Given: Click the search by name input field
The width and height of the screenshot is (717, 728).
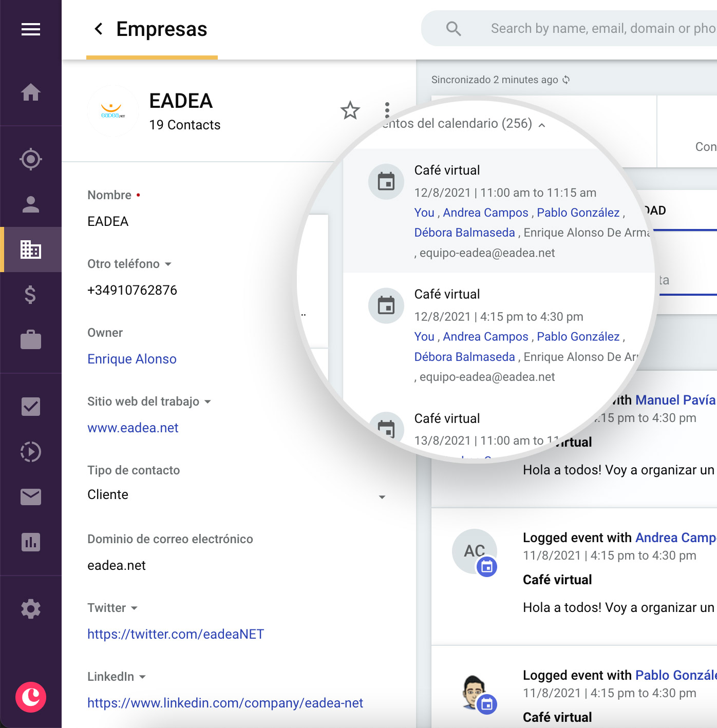Looking at the screenshot, I should click(601, 28).
